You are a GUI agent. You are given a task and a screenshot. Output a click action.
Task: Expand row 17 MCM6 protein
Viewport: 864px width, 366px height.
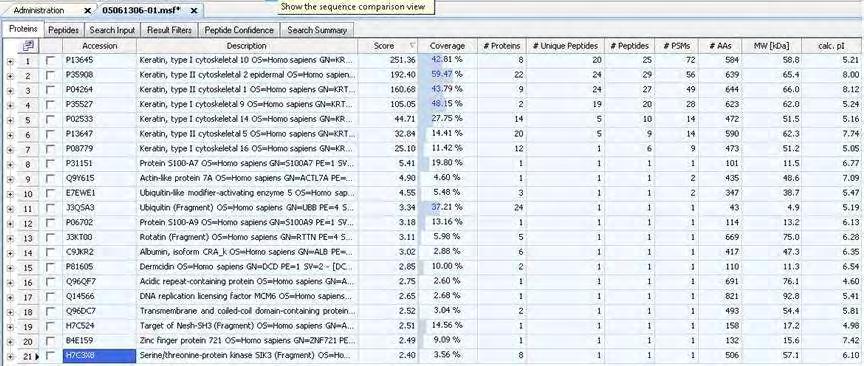[10, 298]
